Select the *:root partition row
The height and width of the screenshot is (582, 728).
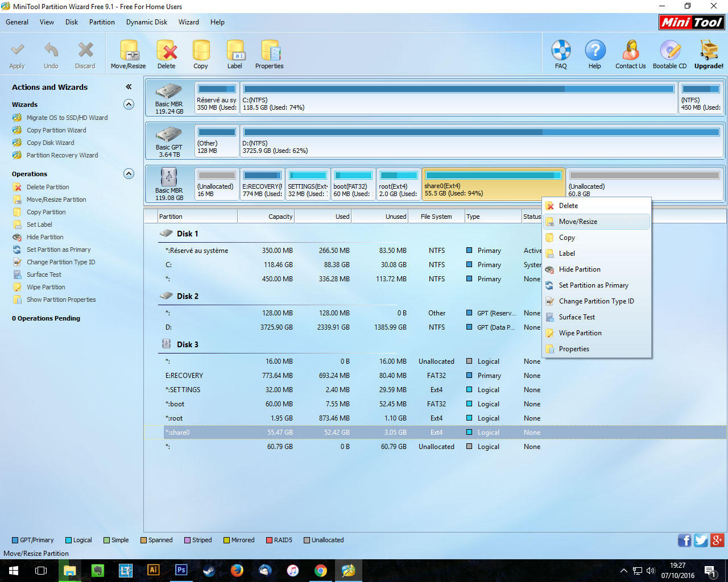click(x=435, y=418)
